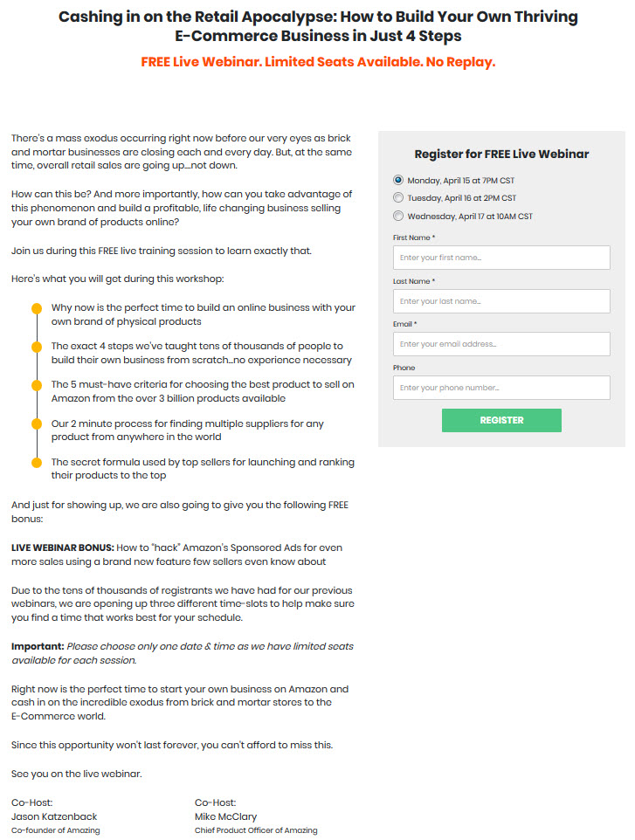The image size is (635, 840).
Task: Focus the Email address field
Action: 501,344
